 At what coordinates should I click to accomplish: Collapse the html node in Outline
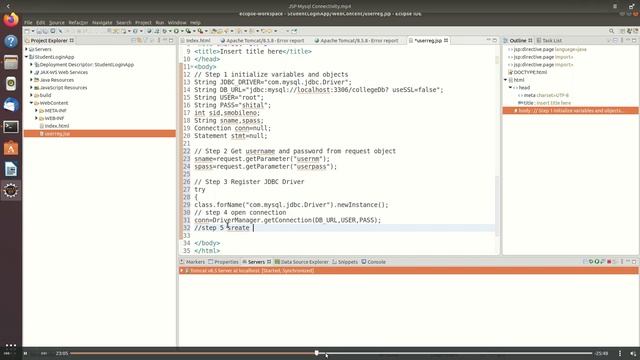pos(506,80)
